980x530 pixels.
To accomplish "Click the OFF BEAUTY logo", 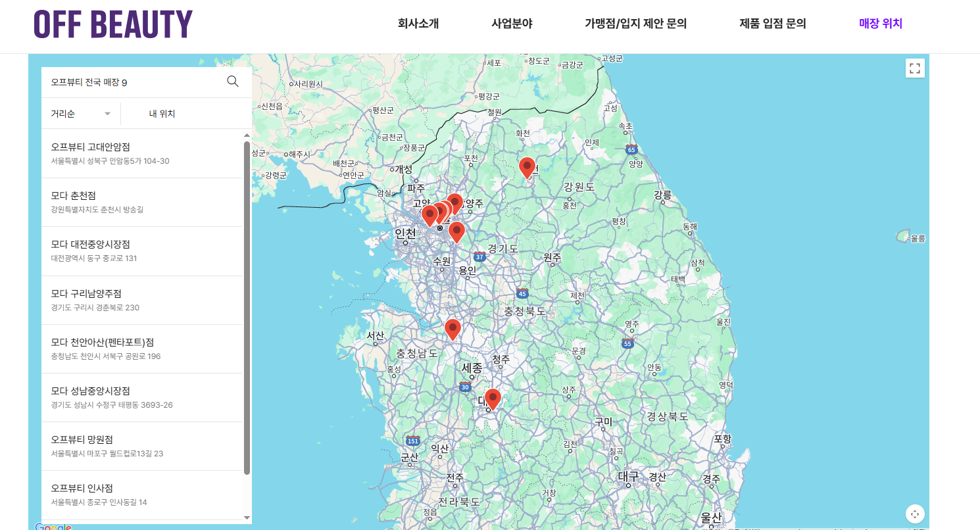I will click(113, 24).
